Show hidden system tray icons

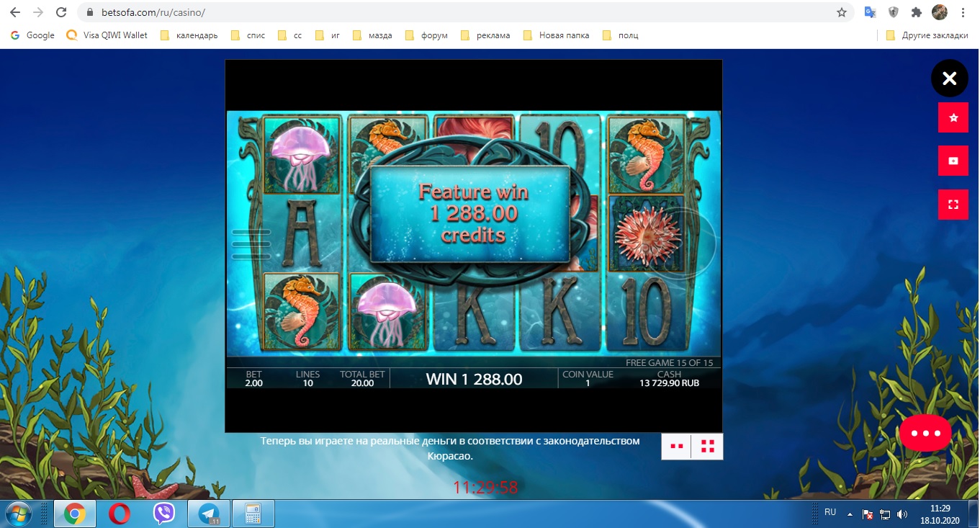(x=850, y=514)
